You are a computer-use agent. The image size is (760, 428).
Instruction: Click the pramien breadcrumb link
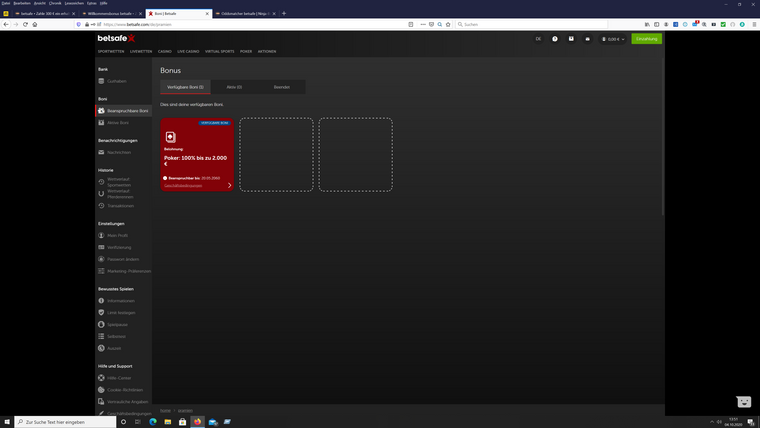tap(185, 411)
